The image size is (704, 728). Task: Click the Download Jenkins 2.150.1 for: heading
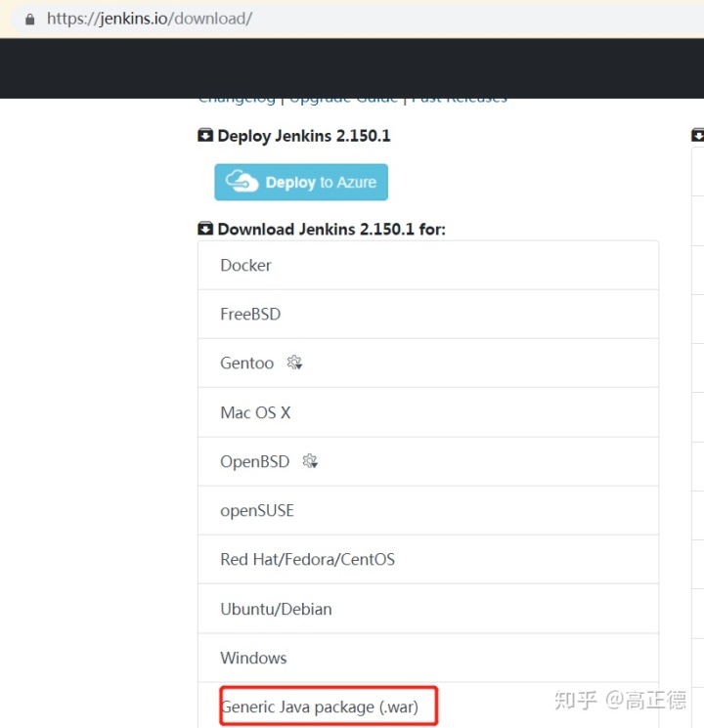[331, 230]
